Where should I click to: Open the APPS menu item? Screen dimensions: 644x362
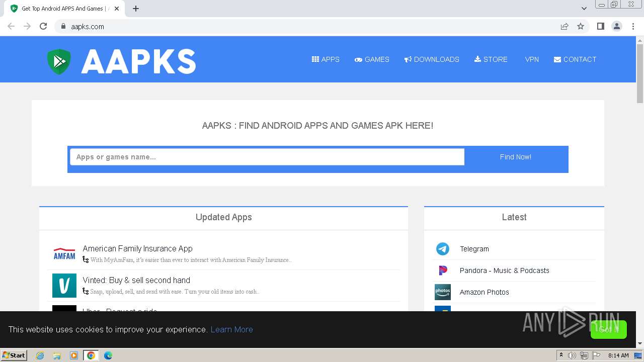coord(326,59)
